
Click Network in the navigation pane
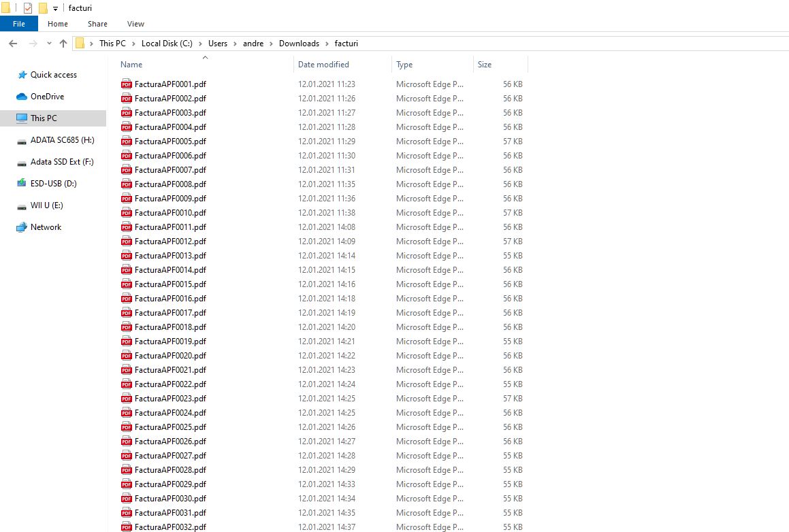[46, 227]
